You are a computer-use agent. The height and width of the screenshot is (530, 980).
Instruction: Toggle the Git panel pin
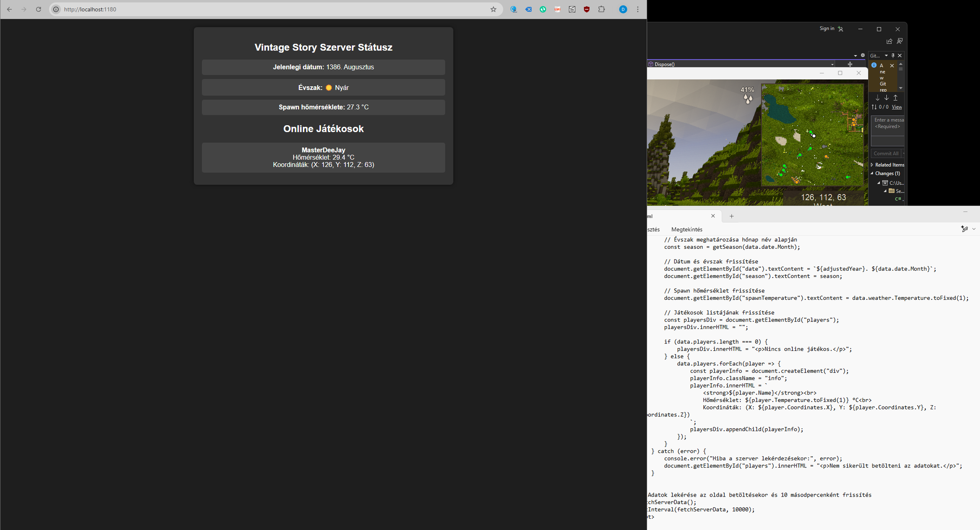[x=893, y=56]
